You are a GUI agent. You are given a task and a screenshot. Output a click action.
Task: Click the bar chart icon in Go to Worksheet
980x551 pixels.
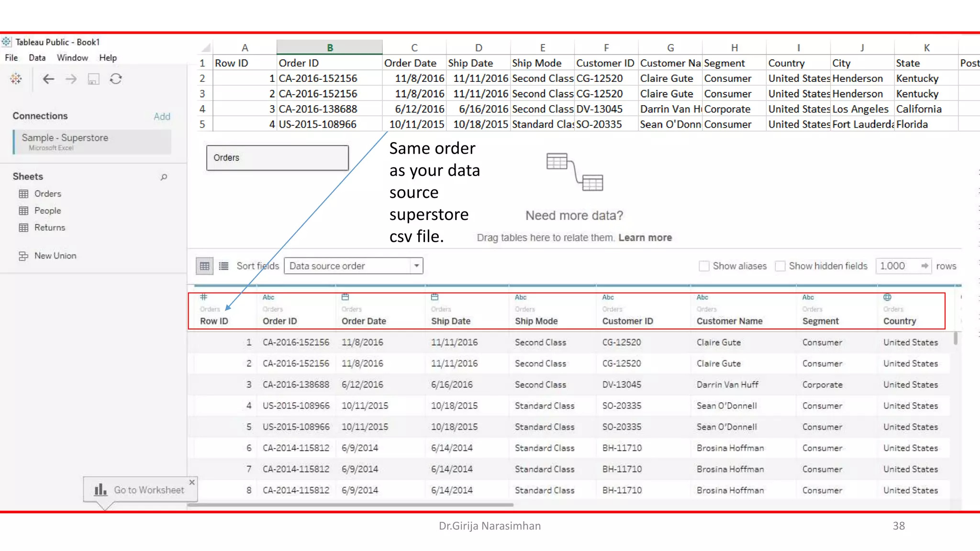[x=100, y=489]
